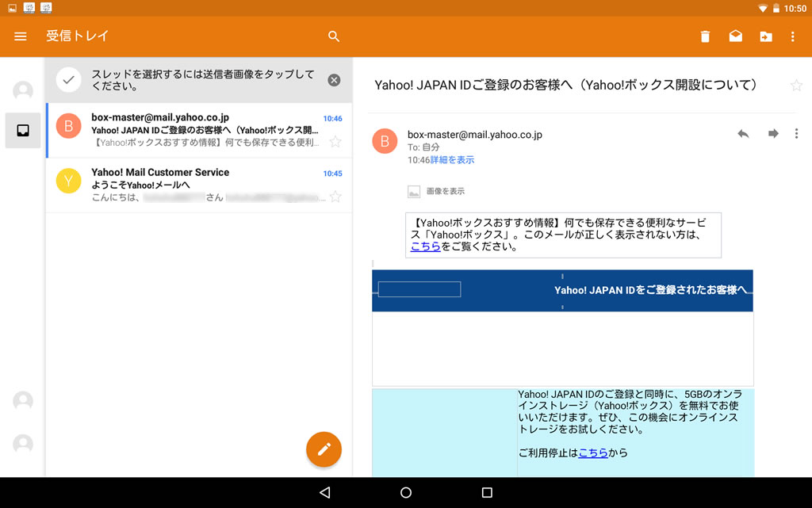Forward the message using arrow icon

(x=773, y=134)
